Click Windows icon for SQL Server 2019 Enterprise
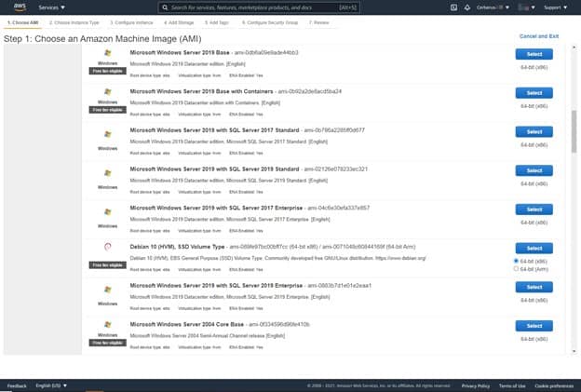581x392 pixels. tap(107, 290)
